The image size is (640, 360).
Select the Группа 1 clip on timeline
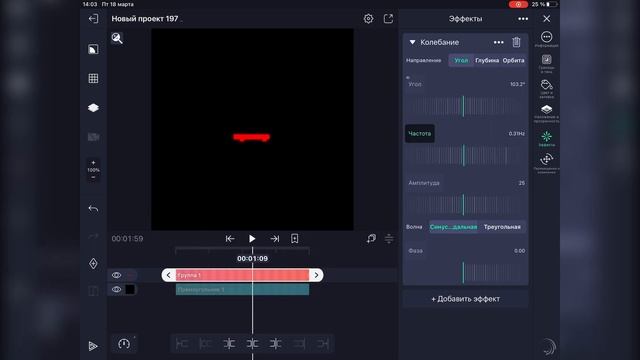(242, 275)
